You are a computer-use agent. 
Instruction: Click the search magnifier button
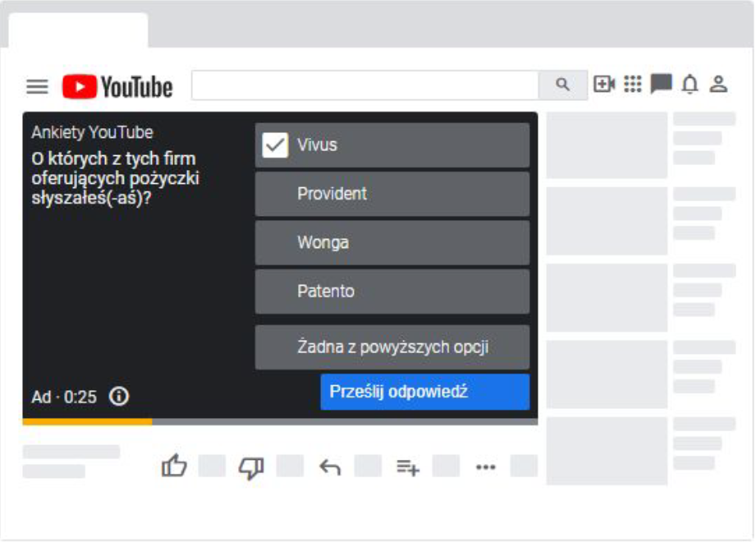pyautogui.click(x=562, y=85)
